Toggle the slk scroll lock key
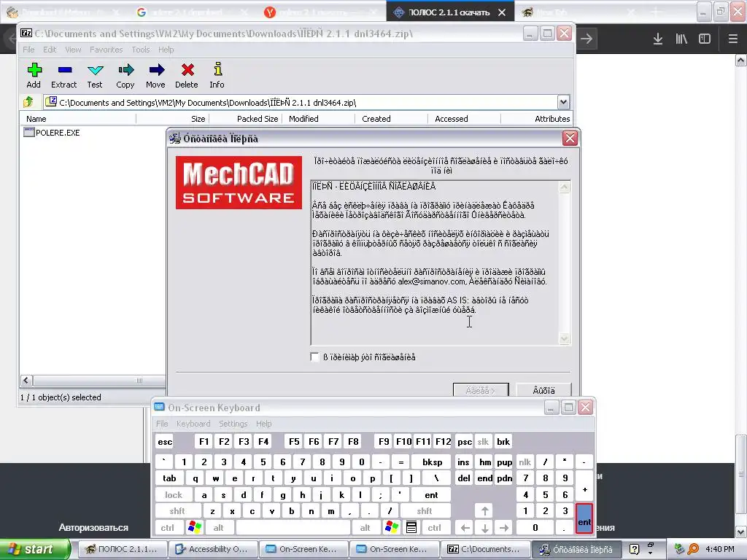 pos(483,441)
